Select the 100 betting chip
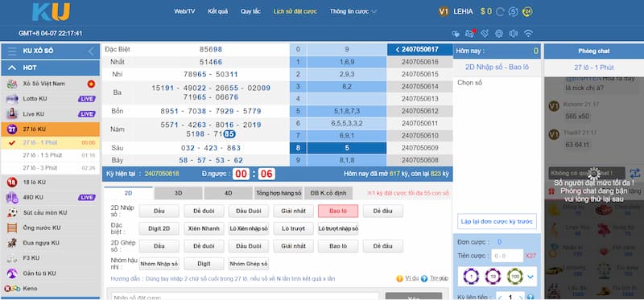Image resolution: width=644 pixels, height=300 pixels. click(x=514, y=277)
